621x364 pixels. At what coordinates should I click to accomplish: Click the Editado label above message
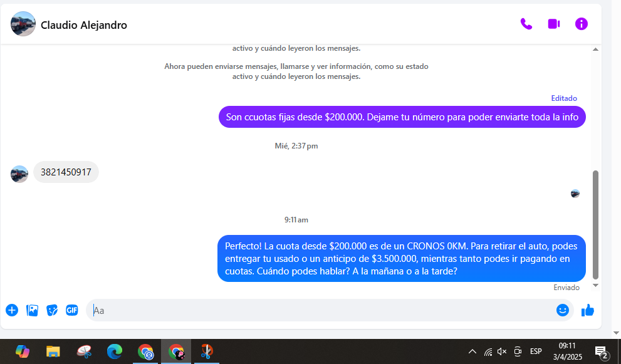[564, 98]
